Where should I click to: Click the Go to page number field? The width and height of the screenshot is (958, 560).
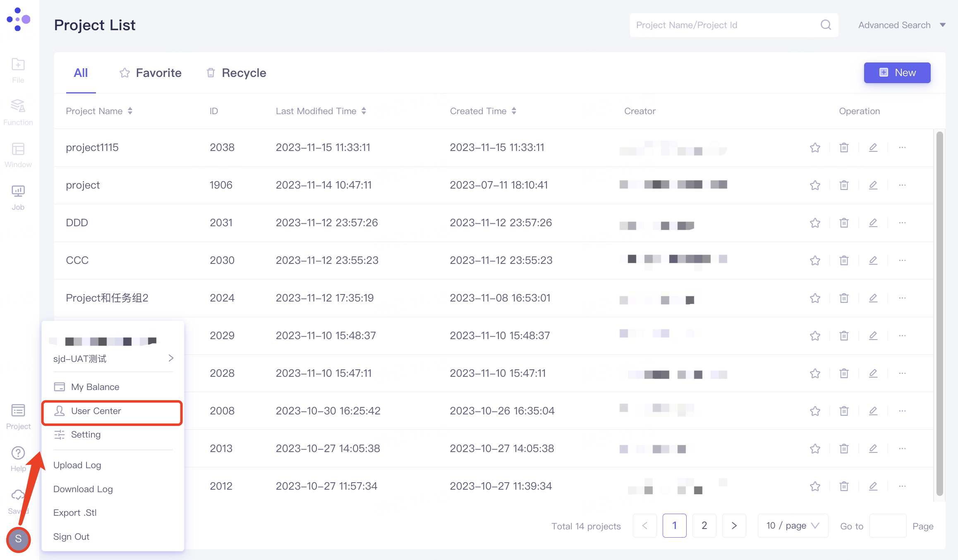pos(888,526)
